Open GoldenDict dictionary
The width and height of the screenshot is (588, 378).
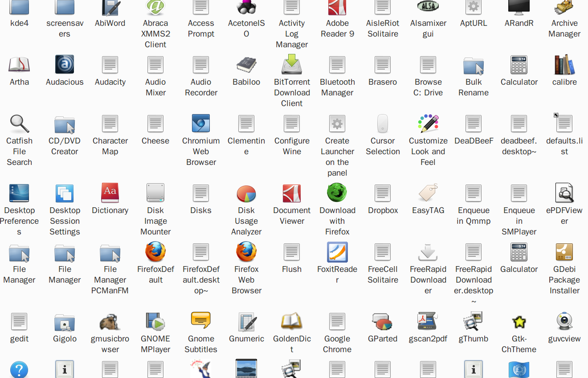292,320
